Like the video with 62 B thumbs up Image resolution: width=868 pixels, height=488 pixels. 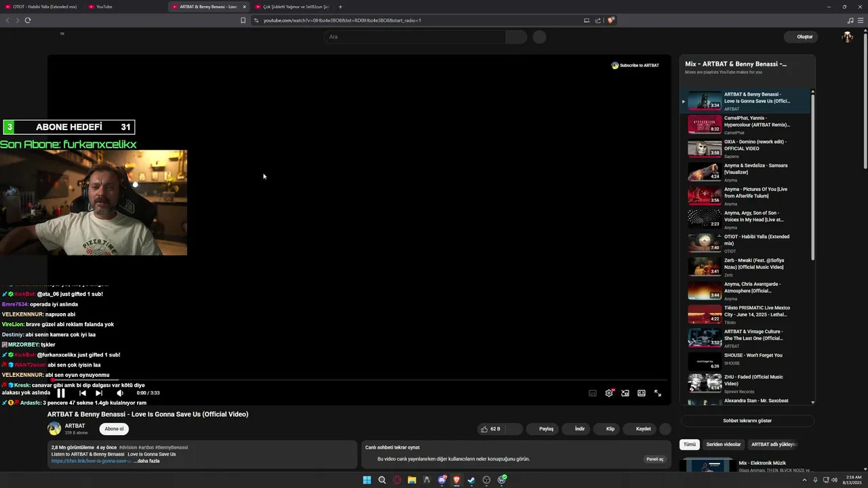[x=490, y=429]
